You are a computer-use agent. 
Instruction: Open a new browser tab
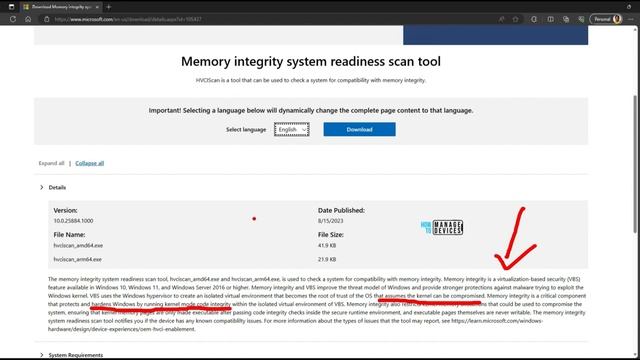pyautogui.click(x=109, y=7)
